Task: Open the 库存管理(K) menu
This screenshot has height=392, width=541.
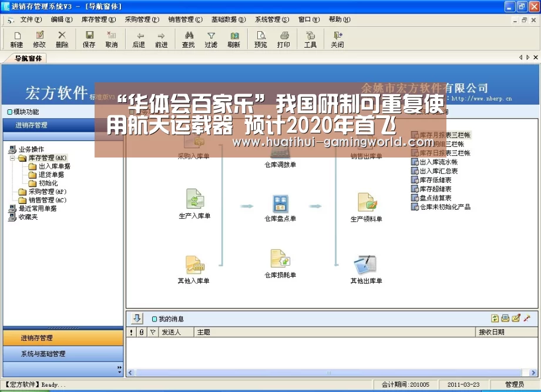Action: point(99,19)
